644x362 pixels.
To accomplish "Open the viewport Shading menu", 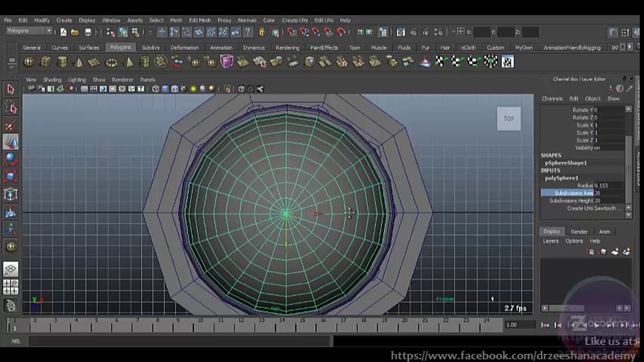I will tap(52, 79).
